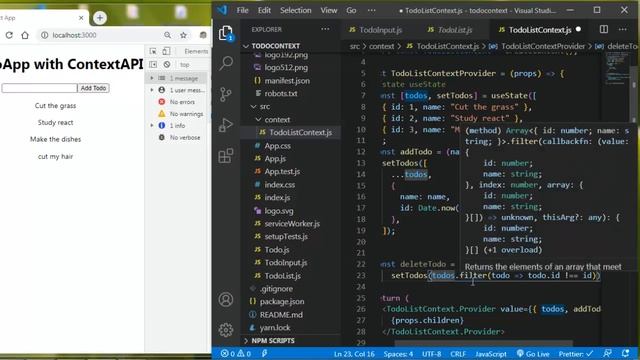Open the Search view in activity bar
The width and height of the screenshot is (640, 360).
pyautogui.click(x=226, y=63)
